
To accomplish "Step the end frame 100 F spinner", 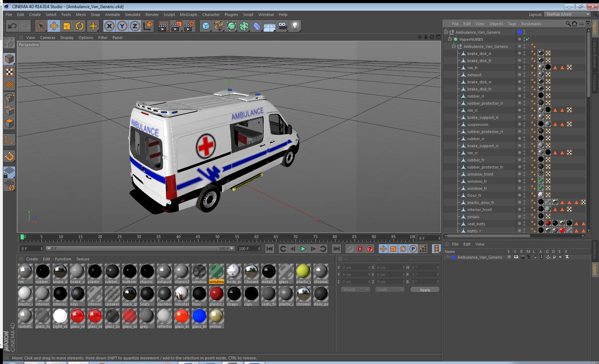I will coord(259,249).
